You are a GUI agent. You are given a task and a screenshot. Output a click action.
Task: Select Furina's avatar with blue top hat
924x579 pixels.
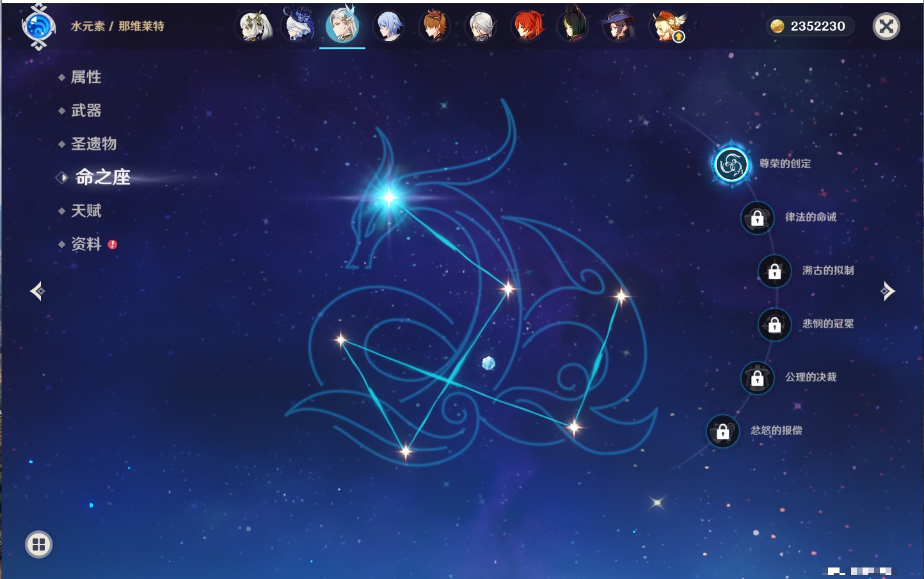point(299,26)
